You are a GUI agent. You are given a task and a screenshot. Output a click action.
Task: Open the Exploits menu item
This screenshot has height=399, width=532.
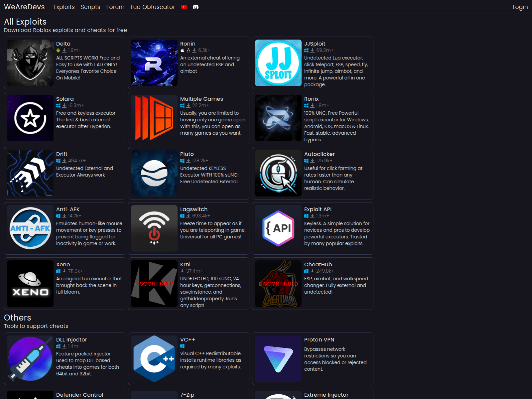click(x=64, y=7)
